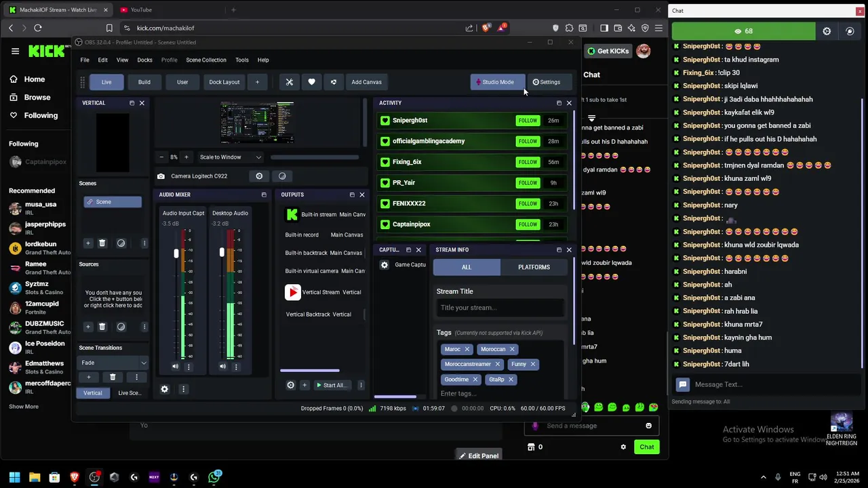Open OBS Tools menu
The image size is (868, 488).
[242, 60]
